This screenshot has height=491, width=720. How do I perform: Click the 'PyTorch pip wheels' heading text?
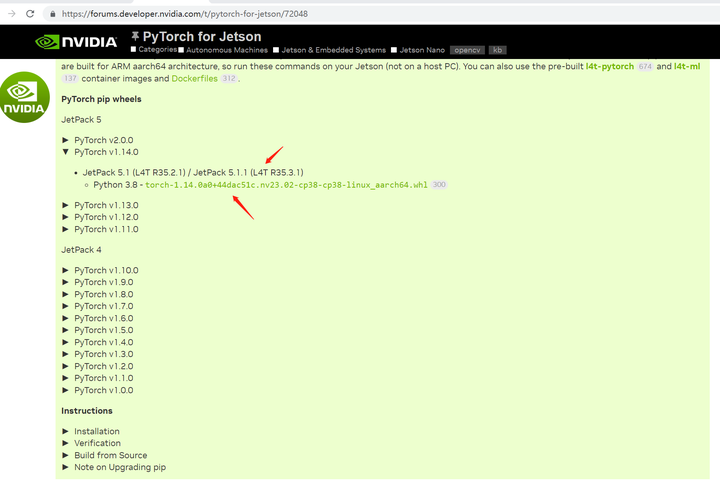click(101, 99)
